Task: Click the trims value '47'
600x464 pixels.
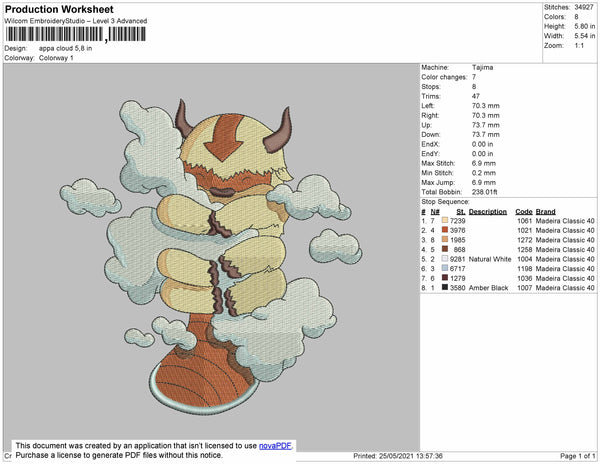Action: click(x=476, y=96)
